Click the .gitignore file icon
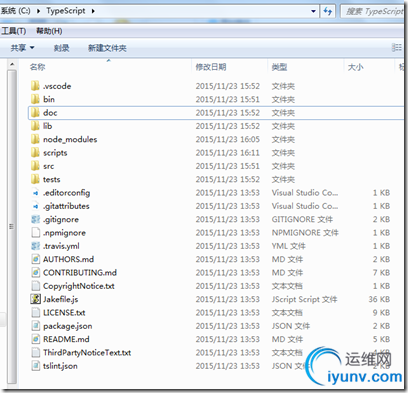The width and height of the screenshot is (408, 393). (35, 219)
